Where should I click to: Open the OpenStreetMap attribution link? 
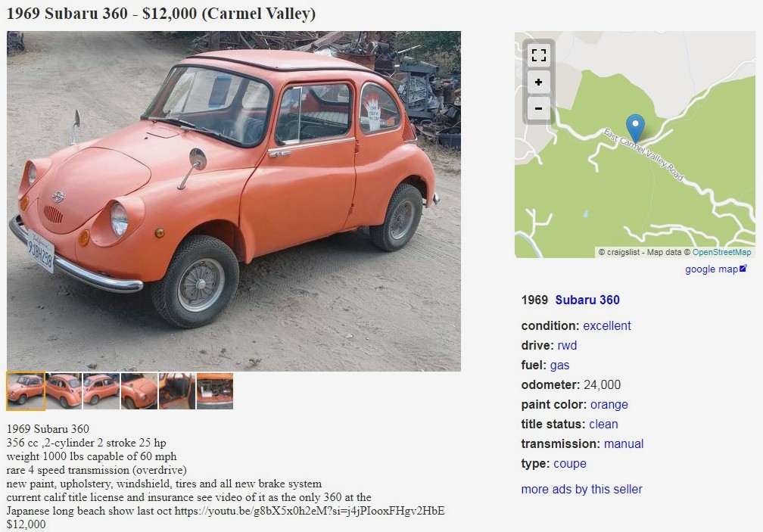point(721,252)
